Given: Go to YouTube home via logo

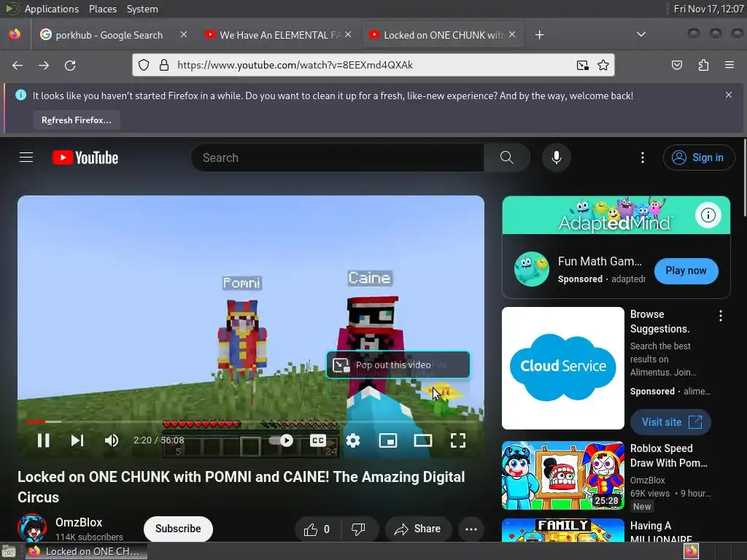Looking at the screenshot, I should [x=85, y=157].
